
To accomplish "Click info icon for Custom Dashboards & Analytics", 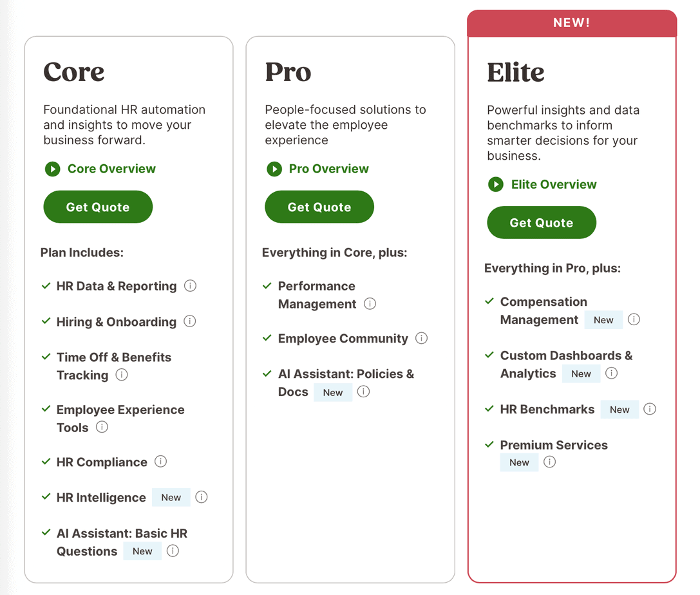I will point(612,373).
